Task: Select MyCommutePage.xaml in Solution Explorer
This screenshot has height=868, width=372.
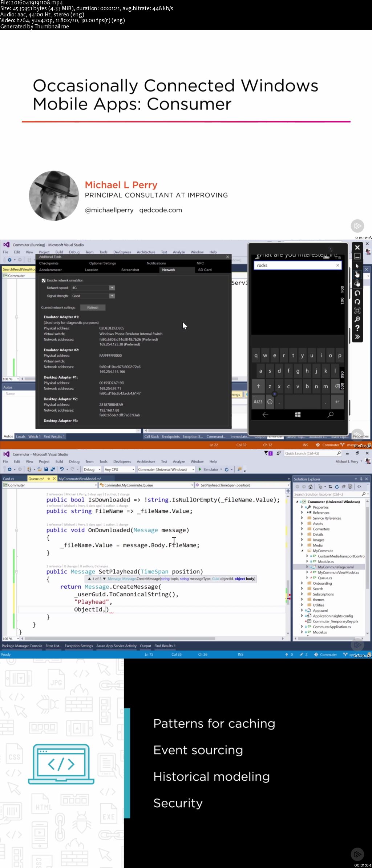Action: (336, 567)
